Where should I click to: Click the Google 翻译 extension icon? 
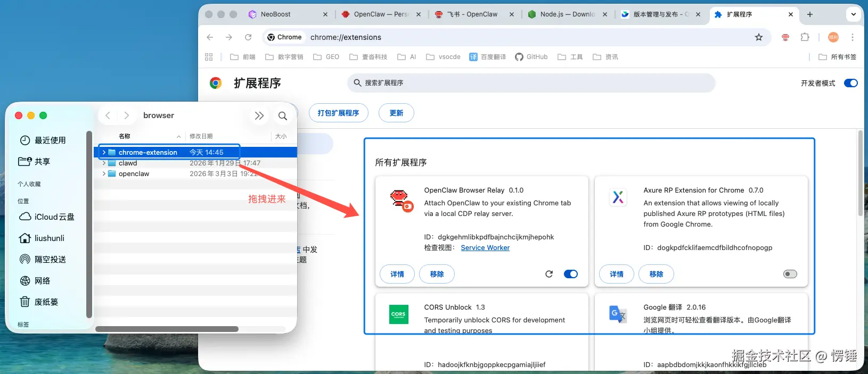point(618,314)
